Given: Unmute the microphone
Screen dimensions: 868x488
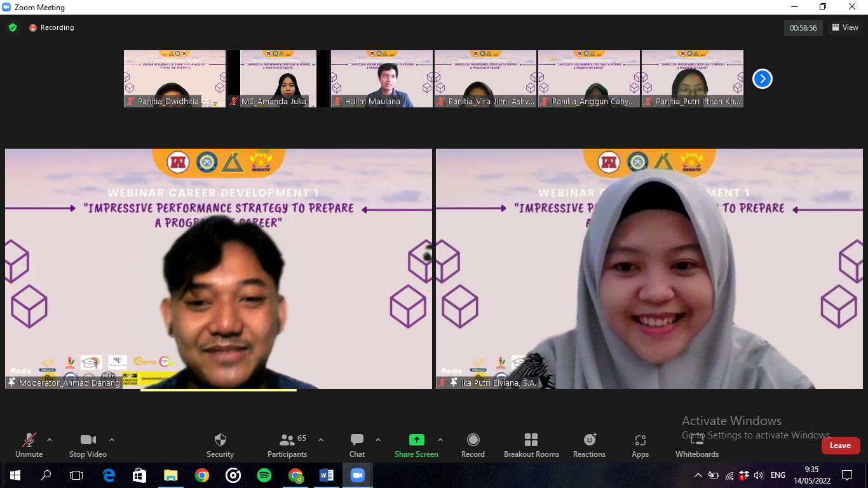Looking at the screenshot, I should point(29,445).
